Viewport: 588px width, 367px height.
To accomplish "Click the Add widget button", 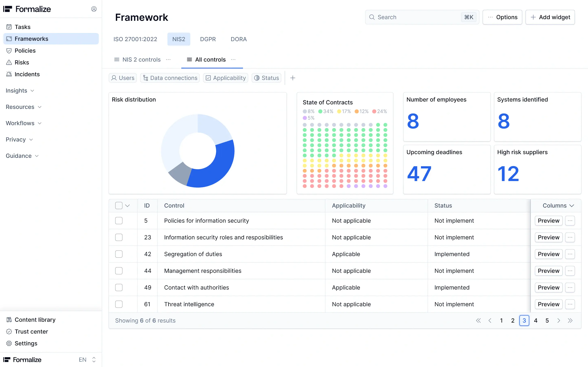I will pyautogui.click(x=550, y=17).
